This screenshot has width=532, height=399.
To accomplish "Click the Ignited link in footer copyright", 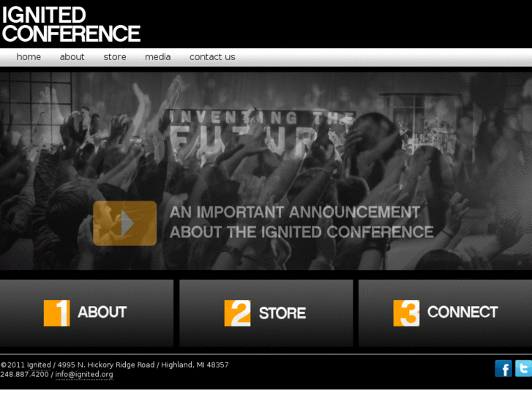I will point(39,365).
